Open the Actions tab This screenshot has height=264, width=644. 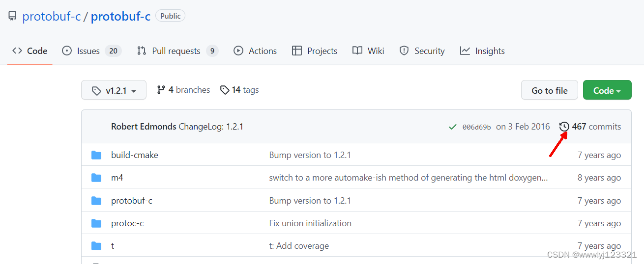coord(255,51)
